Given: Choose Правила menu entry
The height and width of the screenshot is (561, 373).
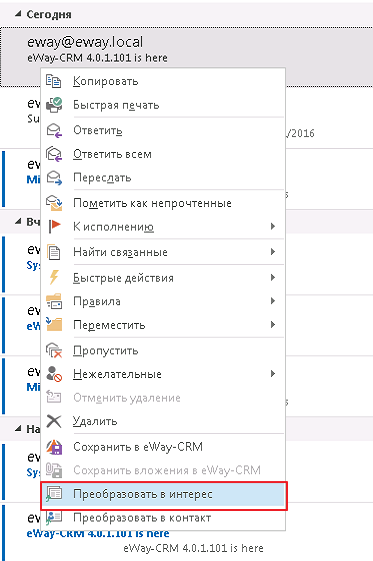Looking at the screenshot, I should point(163,301).
